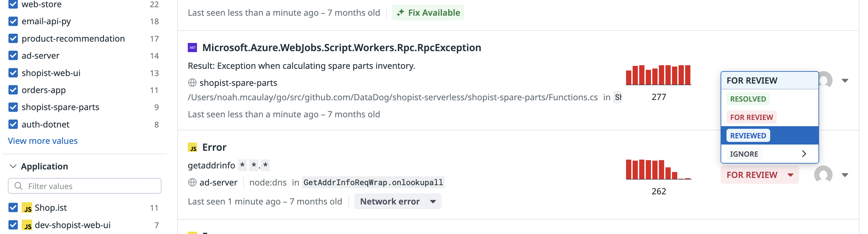Click the Fix Available button

coord(428,13)
